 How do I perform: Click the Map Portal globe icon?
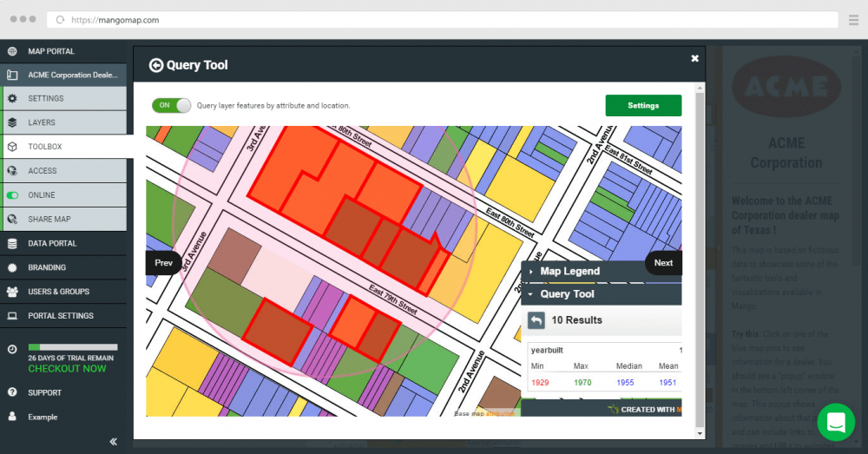click(x=12, y=51)
